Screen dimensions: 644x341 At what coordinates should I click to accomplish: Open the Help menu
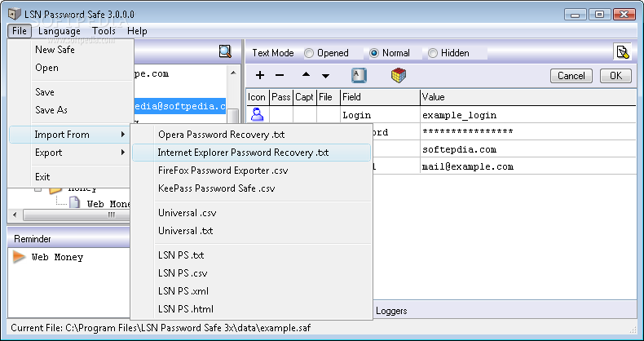click(x=137, y=31)
